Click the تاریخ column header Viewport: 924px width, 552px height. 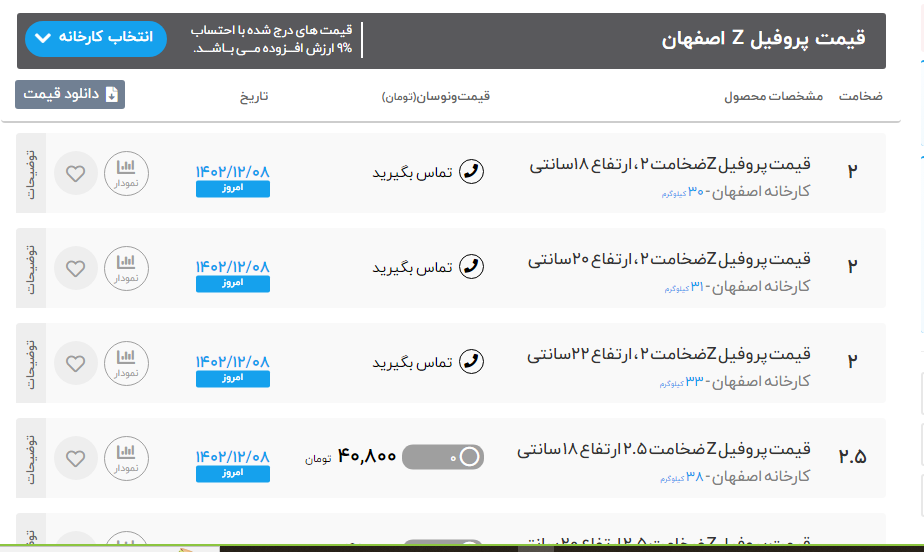coord(253,97)
